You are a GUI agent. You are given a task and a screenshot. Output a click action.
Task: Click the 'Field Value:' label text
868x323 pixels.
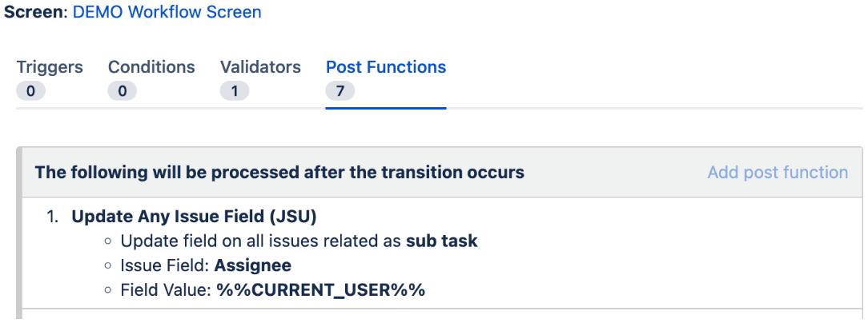click(167, 289)
